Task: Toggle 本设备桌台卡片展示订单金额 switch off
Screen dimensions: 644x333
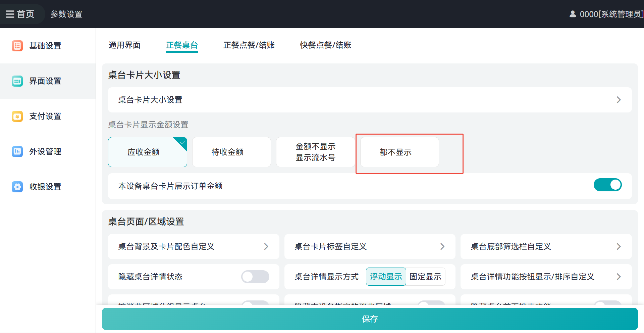Action: (x=607, y=185)
